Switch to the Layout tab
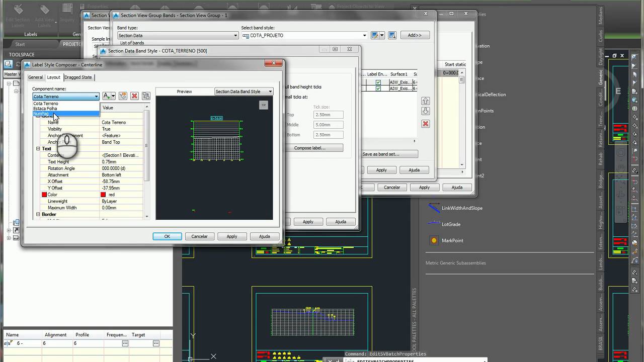The image size is (644, 362). (53, 77)
